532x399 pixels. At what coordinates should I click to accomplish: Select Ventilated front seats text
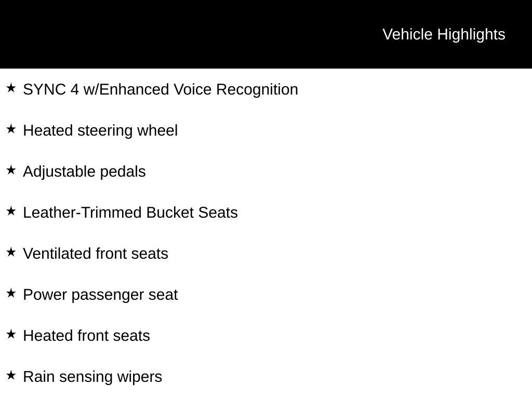point(96,254)
